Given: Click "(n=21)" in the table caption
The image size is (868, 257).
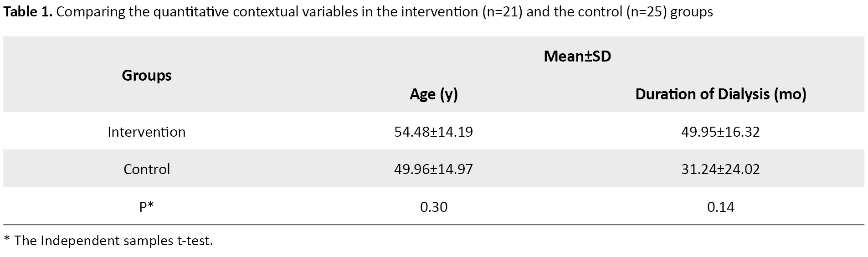Looking at the screenshot, I should coord(502,12).
